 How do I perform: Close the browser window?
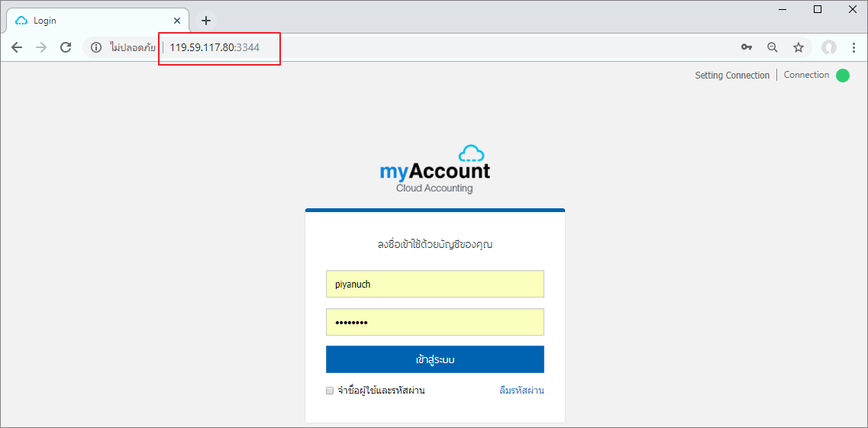click(853, 9)
